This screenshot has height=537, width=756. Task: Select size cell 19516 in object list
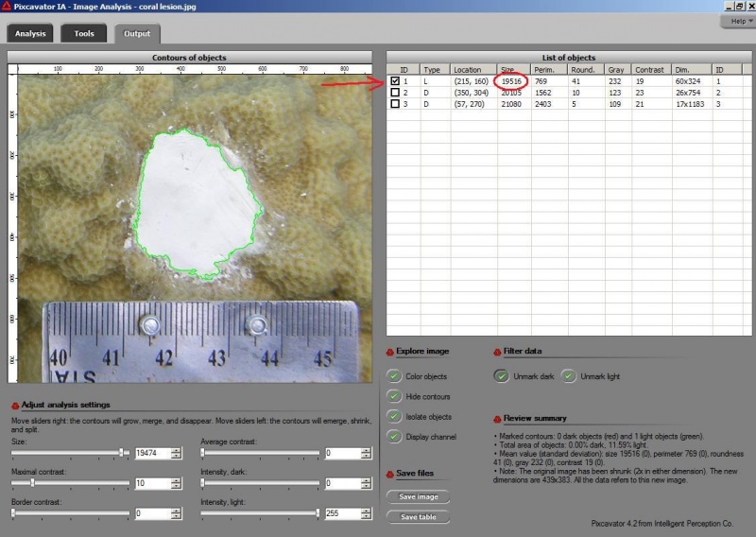click(511, 81)
